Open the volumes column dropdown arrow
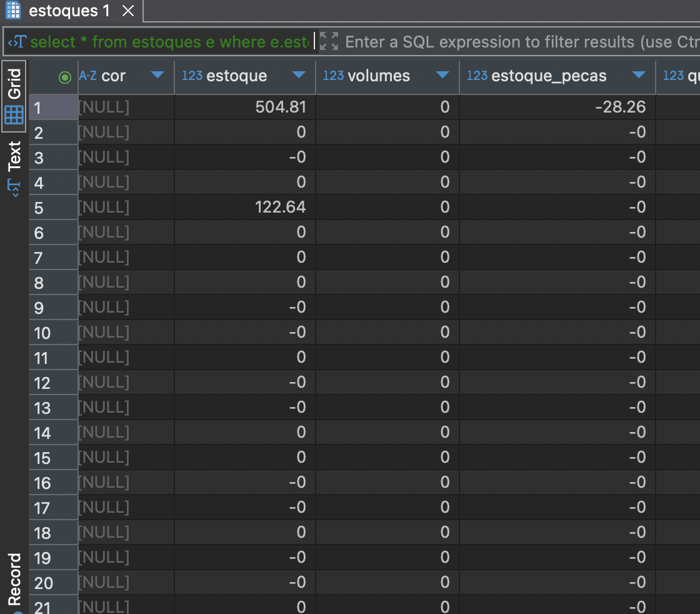Image resolution: width=700 pixels, height=614 pixels. 442,76
